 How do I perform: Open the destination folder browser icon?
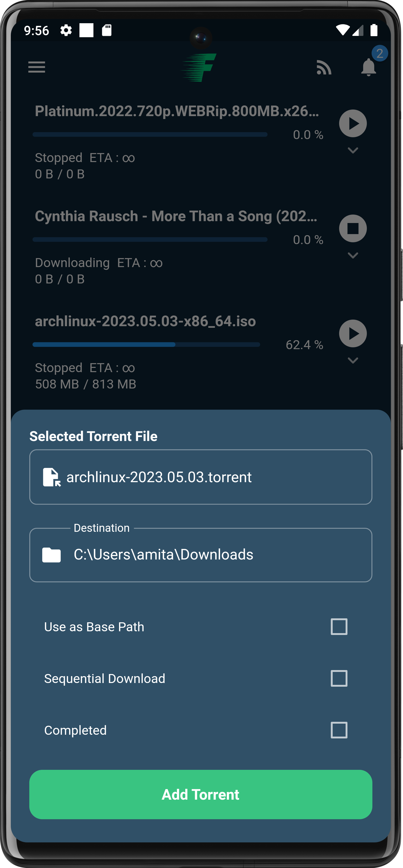[51, 554]
